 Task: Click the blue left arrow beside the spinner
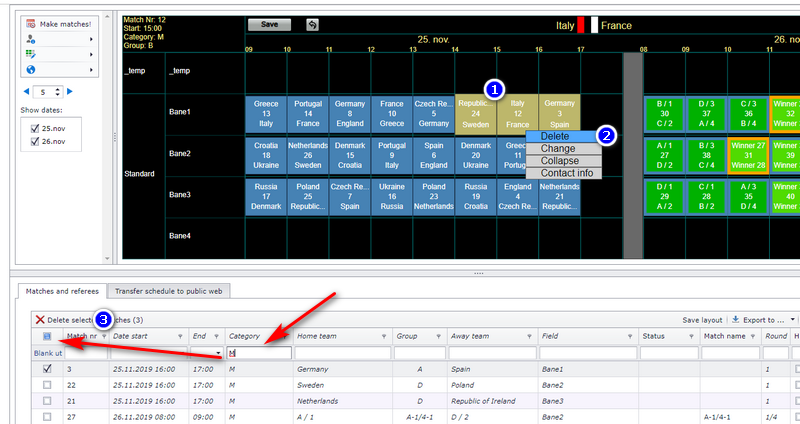point(26,92)
